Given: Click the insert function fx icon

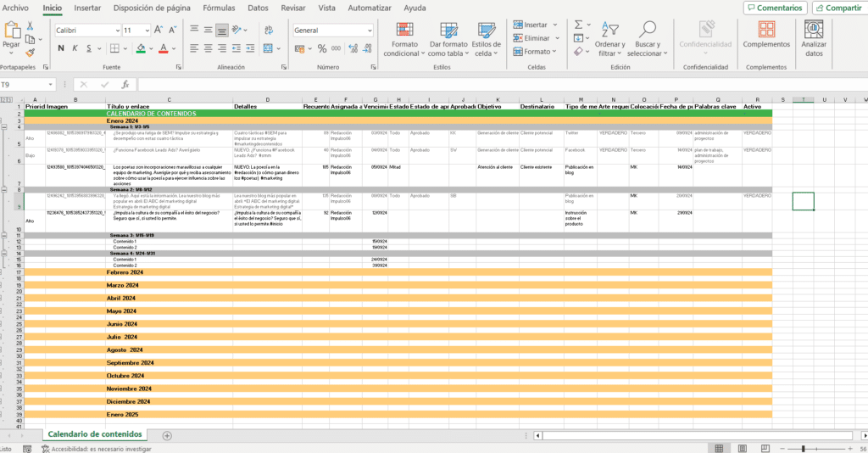Looking at the screenshot, I should pos(125,85).
